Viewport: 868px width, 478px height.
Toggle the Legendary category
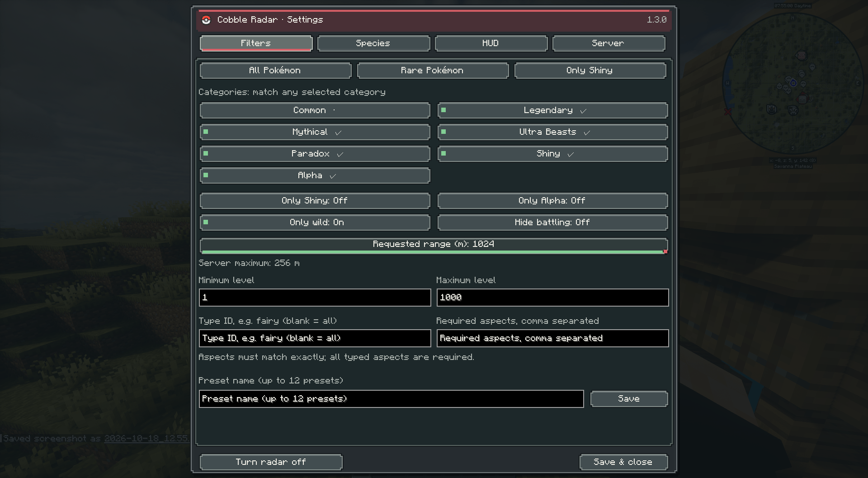coord(552,110)
